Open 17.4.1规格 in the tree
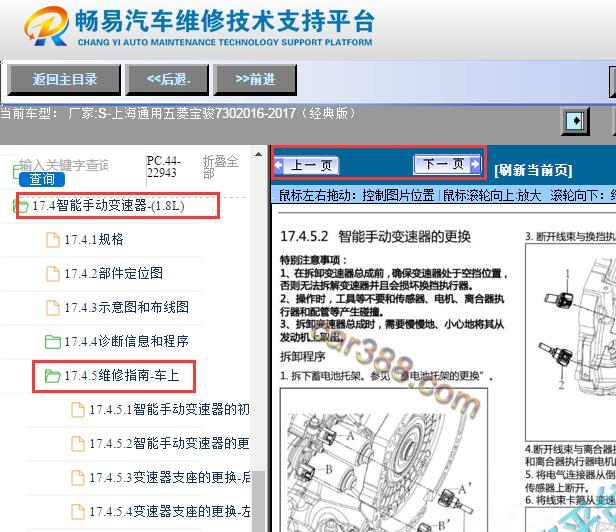 tap(94, 239)
